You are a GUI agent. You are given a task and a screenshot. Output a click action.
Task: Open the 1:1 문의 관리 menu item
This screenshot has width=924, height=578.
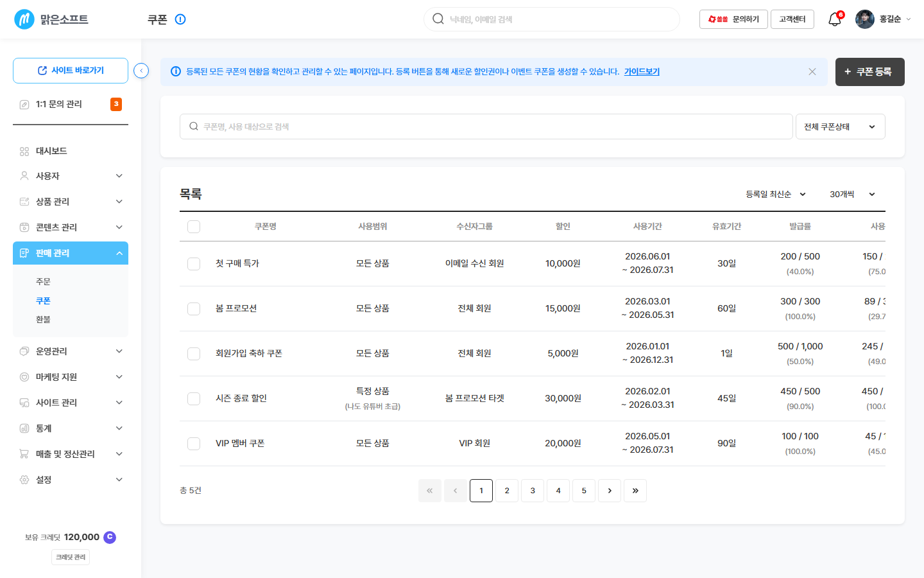tap(71, 105)
